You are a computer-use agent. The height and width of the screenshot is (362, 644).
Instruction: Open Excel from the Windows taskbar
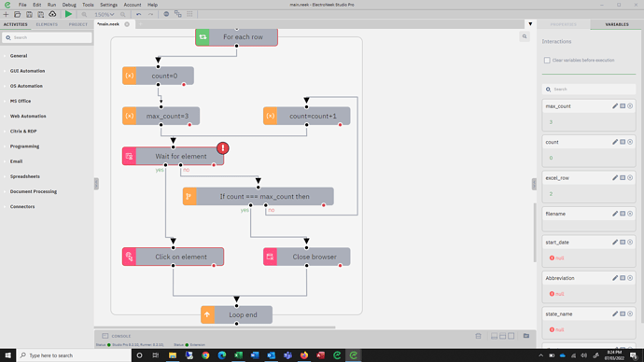(x=238, y=355)
